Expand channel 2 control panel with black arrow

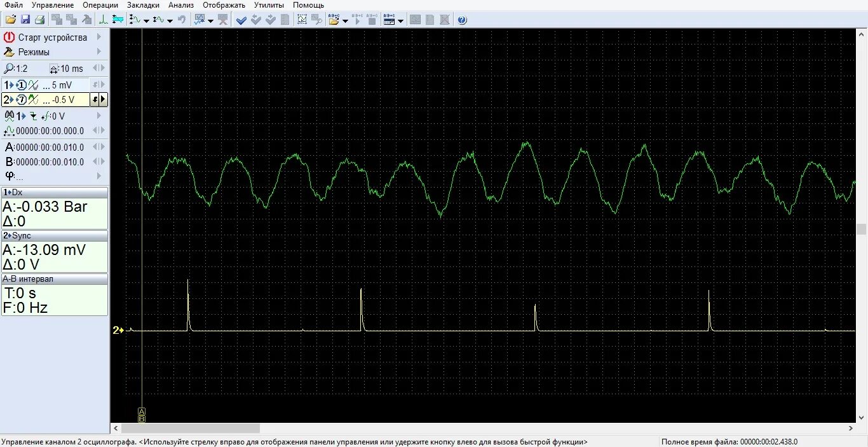click(x=103, y=100)
